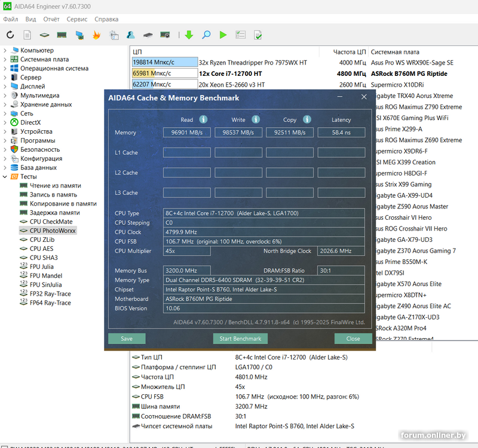
Task: Select the FPU Julia test
Action: point(42,266)
